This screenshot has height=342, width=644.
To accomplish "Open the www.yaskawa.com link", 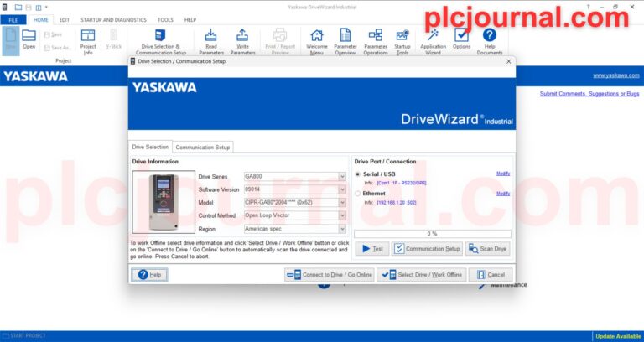I will 616,75.
